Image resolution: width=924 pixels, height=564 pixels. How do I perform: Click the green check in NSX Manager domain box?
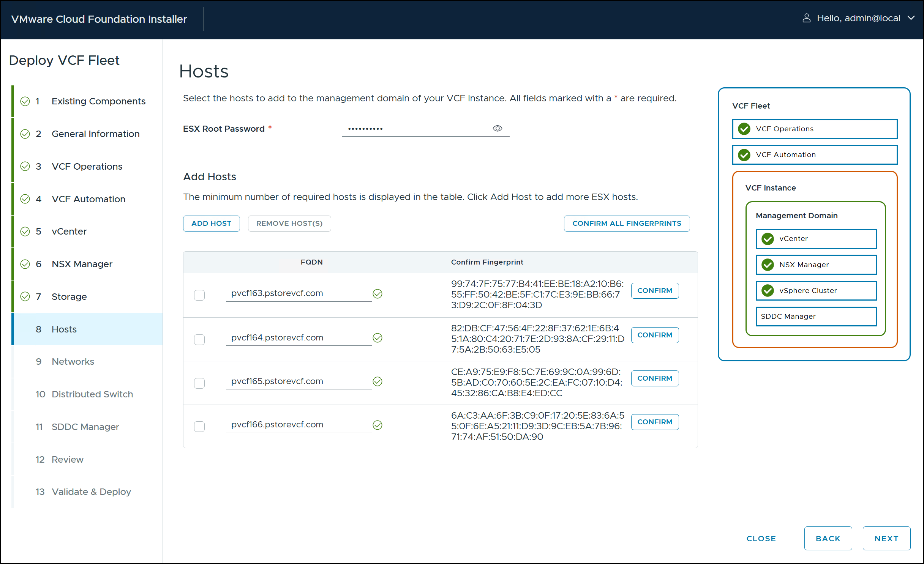(x=768, y=265)
